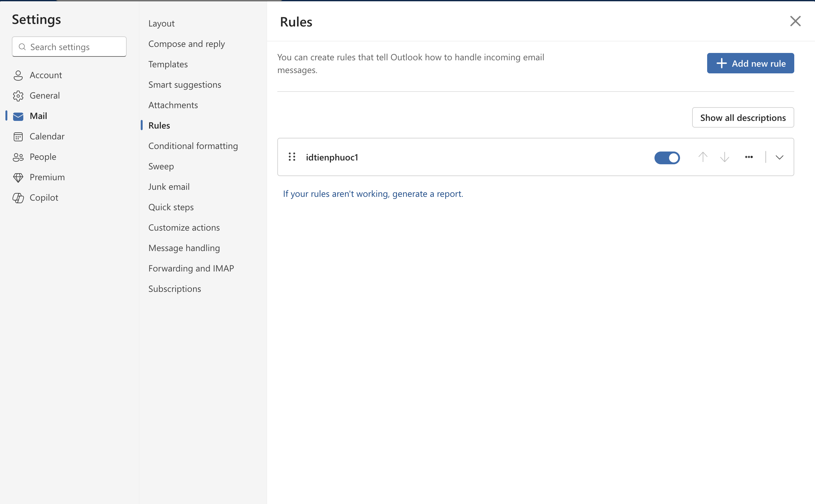Click the Calendar icon in sidebar
Image resolution: width=815 pixels, height=504 pixels.
coord(18,137)
